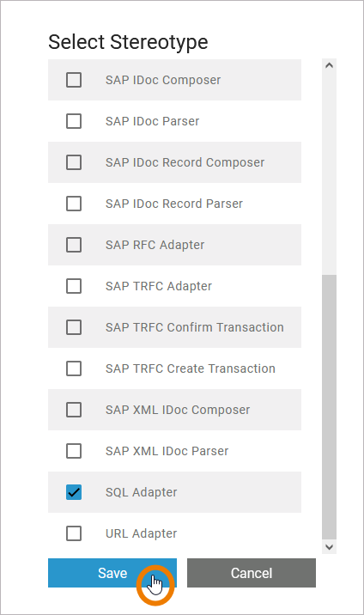Click the Cancel button

252,573
